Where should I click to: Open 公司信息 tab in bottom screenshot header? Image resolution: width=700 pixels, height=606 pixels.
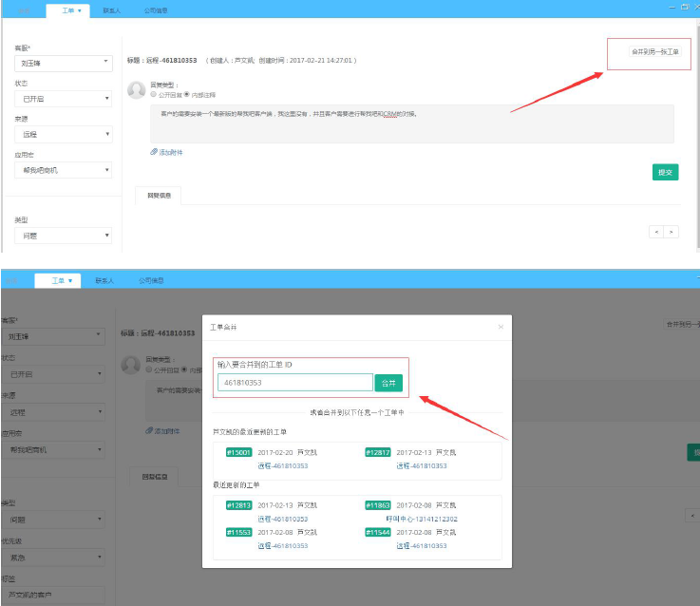coord(151,280)
